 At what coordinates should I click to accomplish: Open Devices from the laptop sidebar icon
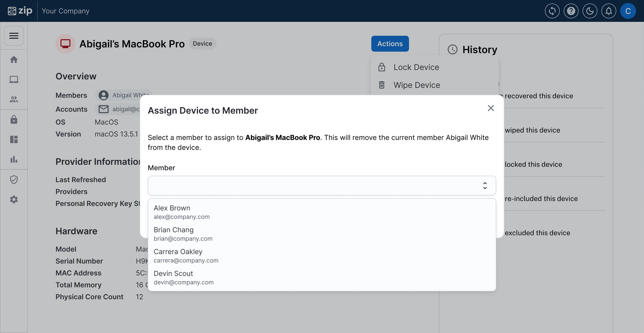coord(14,79)
